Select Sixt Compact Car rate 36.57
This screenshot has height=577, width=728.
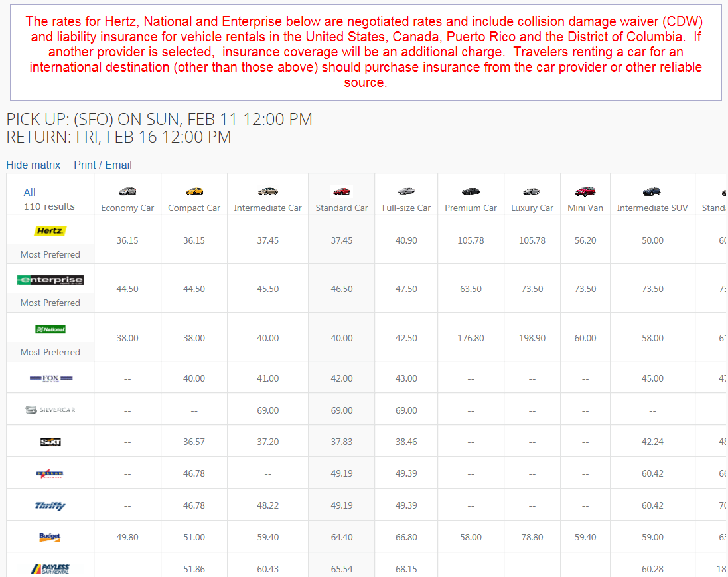coord(194,442)
